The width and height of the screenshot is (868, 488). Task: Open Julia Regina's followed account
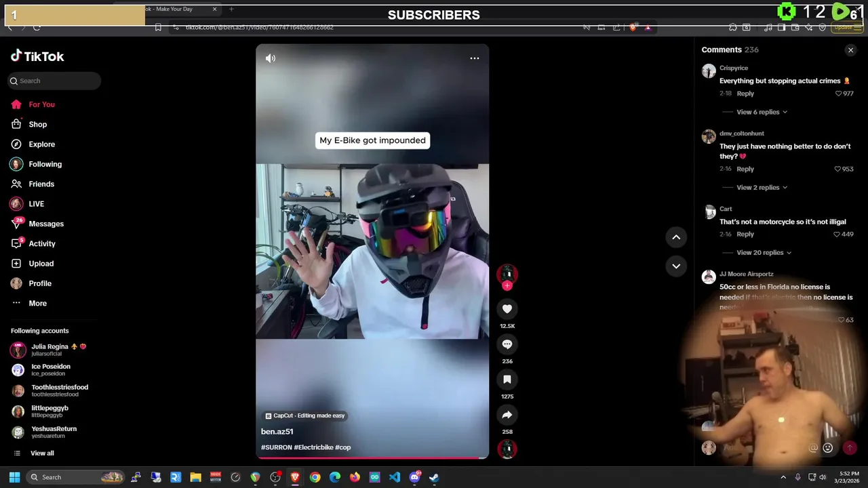(x=49, y=350)
